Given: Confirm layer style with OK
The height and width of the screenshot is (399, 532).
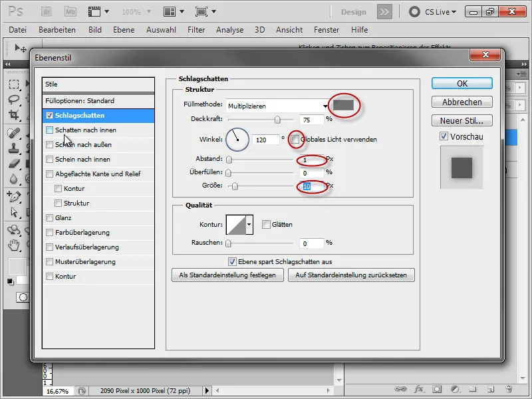Looking at the screenshot, I should point(462,84).
